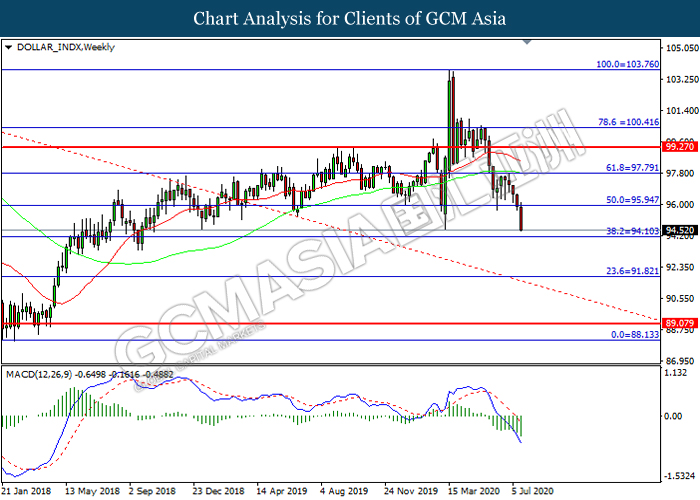Select the 15 Mar 2020 date marker
Viewport: 700px width, 500px height.
471,491
